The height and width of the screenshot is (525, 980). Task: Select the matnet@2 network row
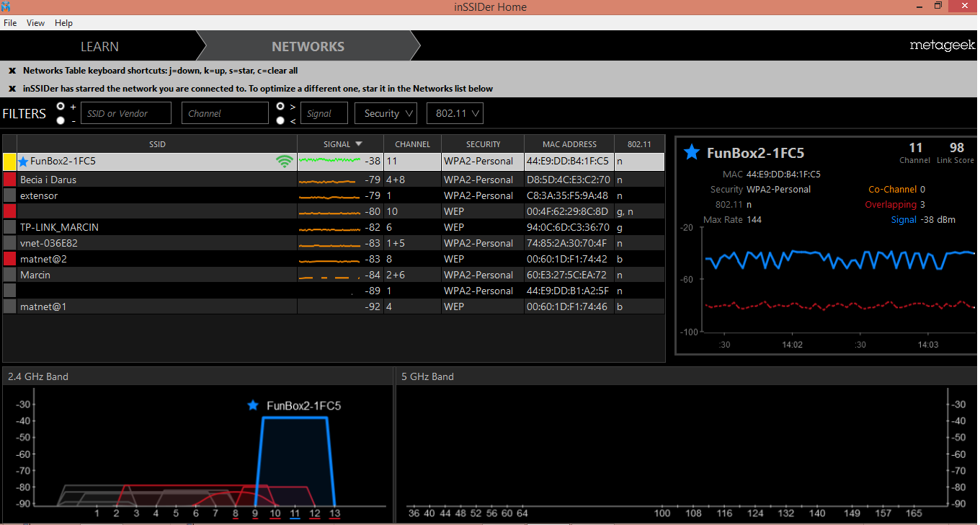pyautogui.click(x=334, y=259)
